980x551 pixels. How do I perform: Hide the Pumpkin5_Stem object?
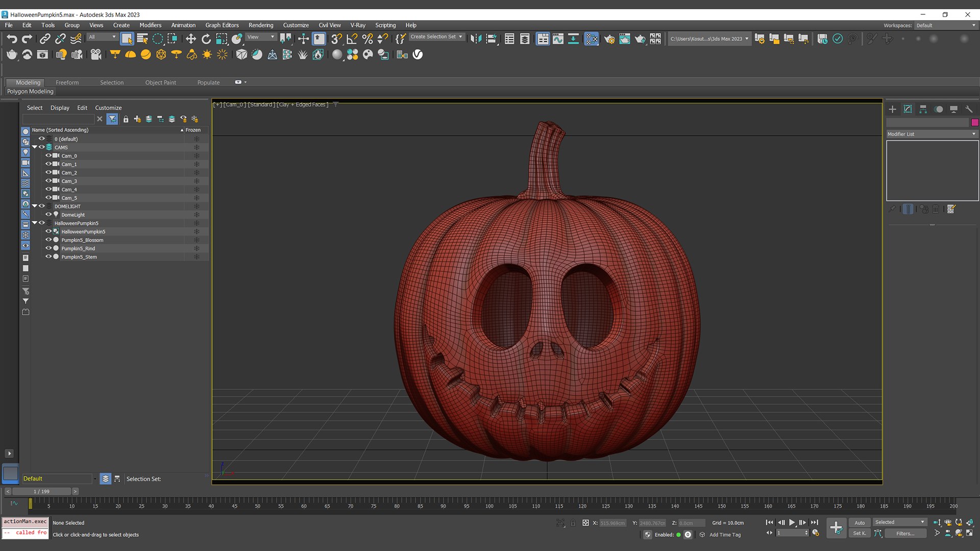48,257
